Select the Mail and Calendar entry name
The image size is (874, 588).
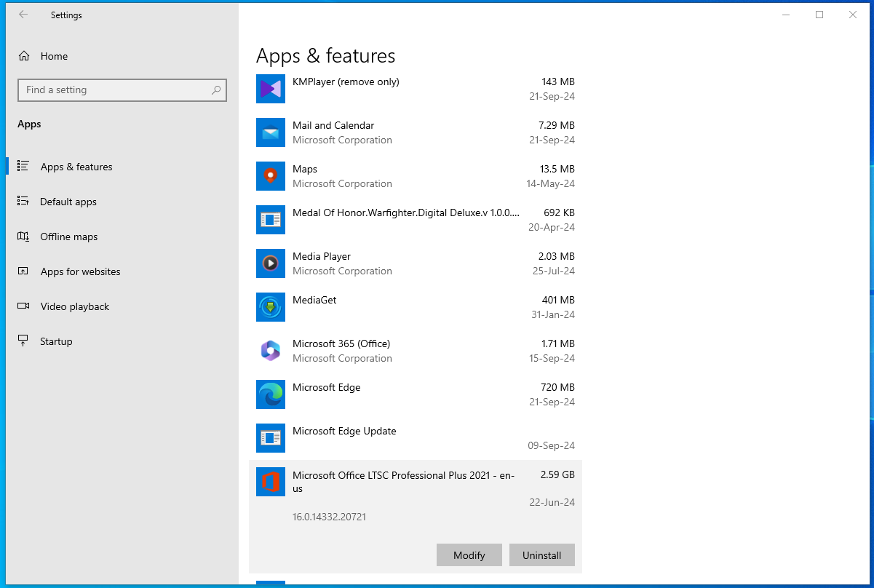click(x=333, y=125)
